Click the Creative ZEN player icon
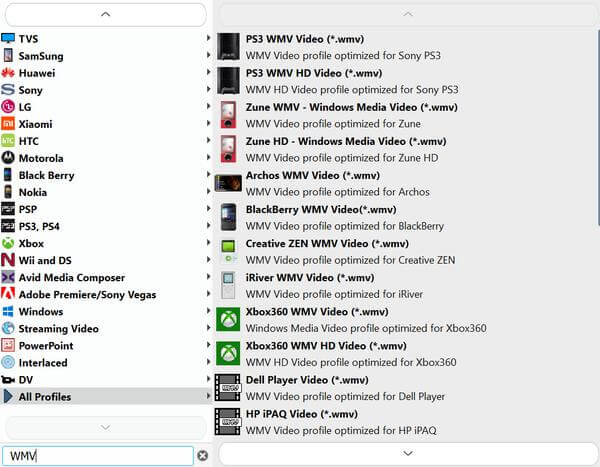The image size is (600, 467). (x=228, y=251)
